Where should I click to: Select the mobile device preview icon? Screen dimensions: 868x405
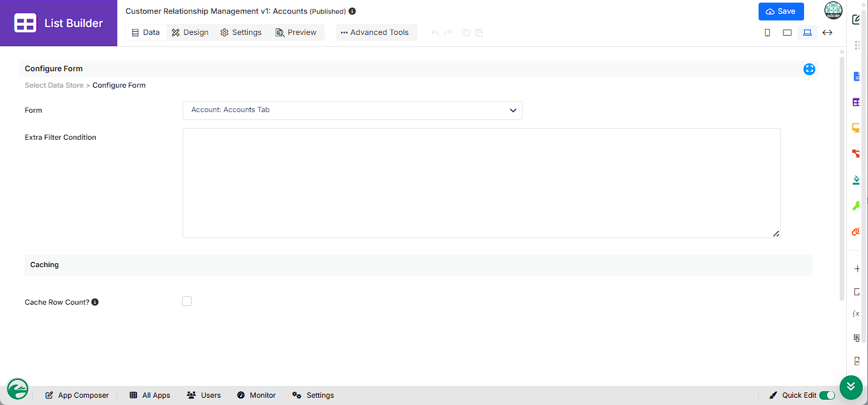click(767, 32)
